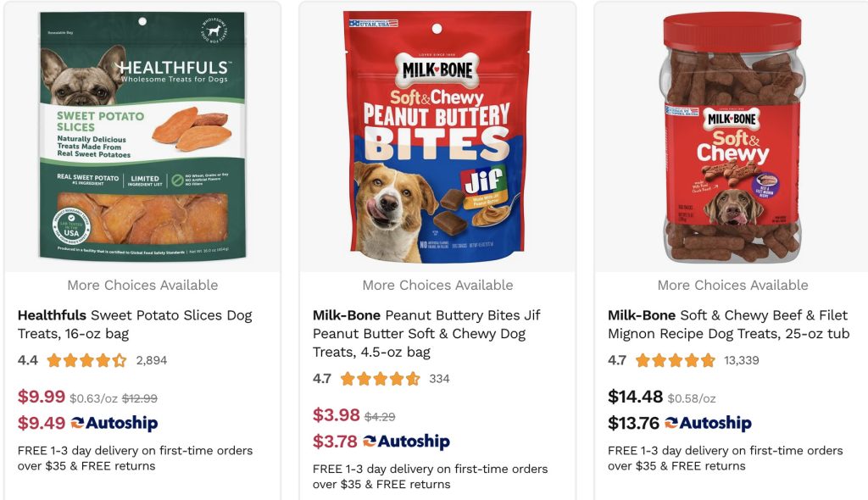Viewport: 868px width, 500px height.
Task: View the 13,339 reviews for Soft & Chewy
Action: pyautogui.click(x=742, y=360)
